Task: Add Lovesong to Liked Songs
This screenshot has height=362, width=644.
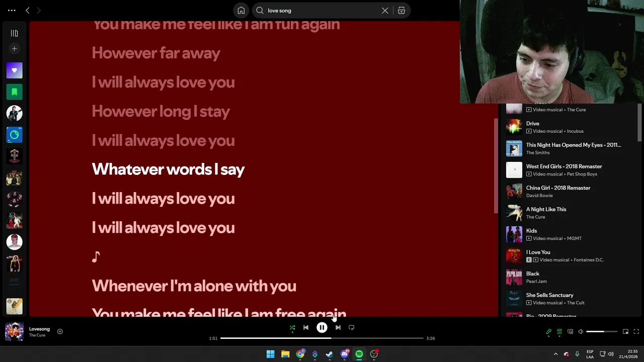Action: (60, 331)
